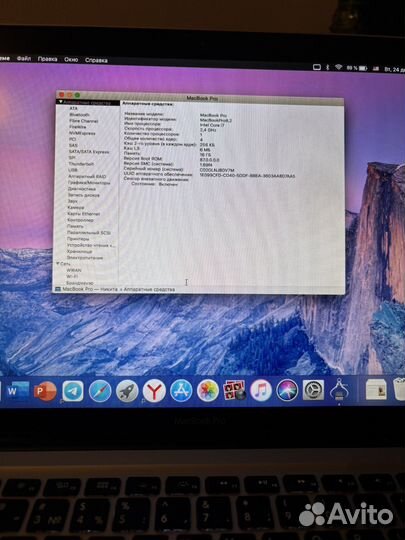This screenshot has width=405, height=540.
Task: Select Принтеры in the sidebar
Action: 78,239
